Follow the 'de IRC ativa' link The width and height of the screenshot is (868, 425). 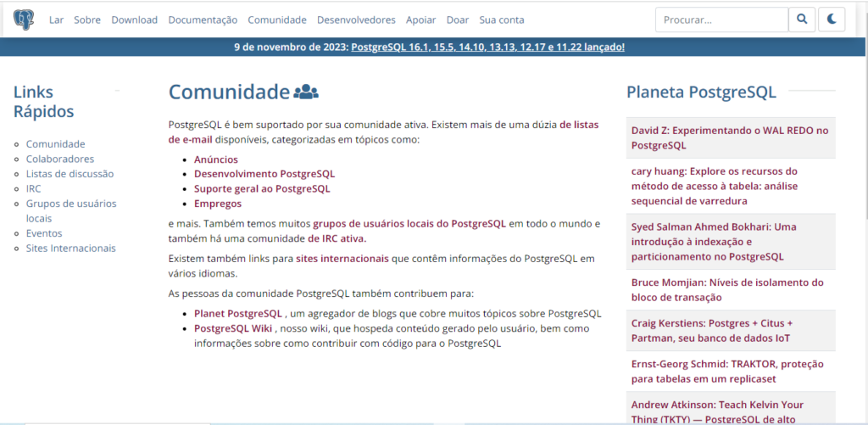pos(337,239)
